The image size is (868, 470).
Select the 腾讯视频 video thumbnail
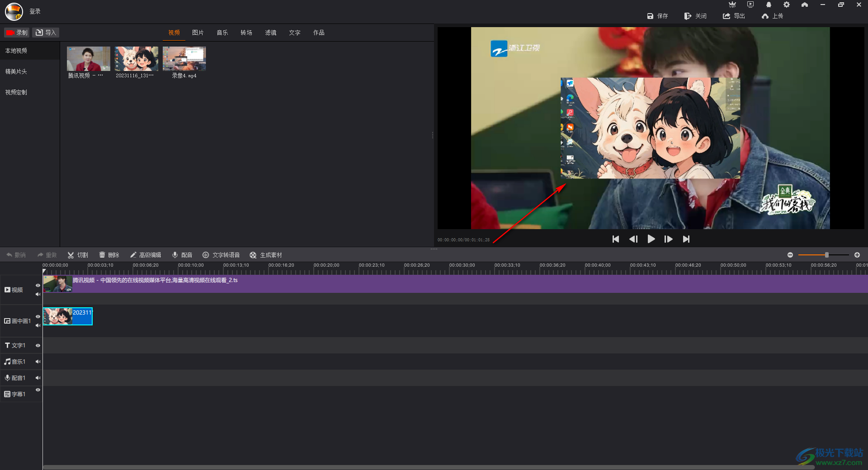point(88,59)
